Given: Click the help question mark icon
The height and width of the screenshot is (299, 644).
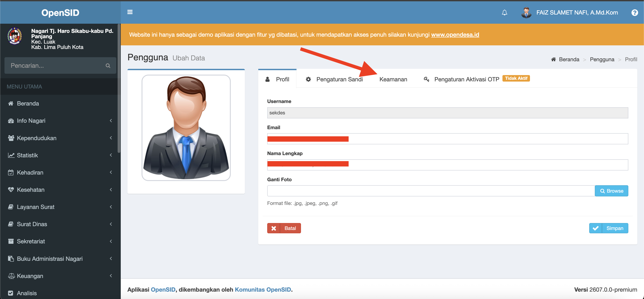Looking at the screenshot, I should (x=635, y=13).
